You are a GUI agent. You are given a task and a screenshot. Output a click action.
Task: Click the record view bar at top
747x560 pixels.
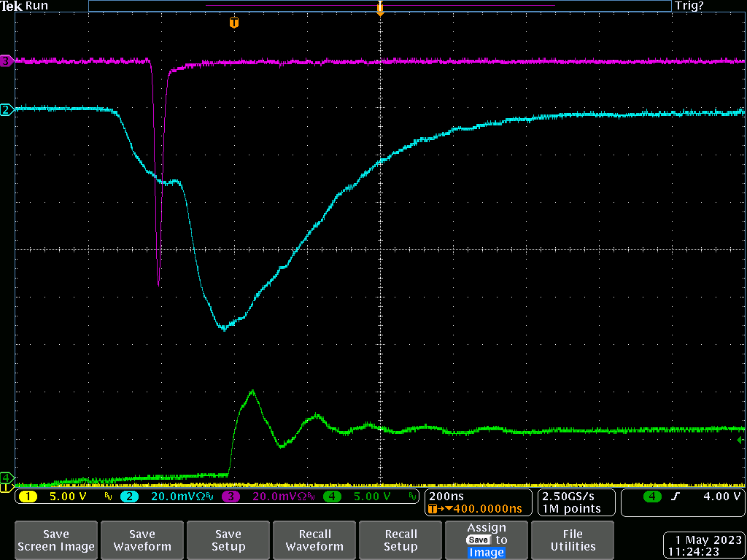[x=379, y=6]
